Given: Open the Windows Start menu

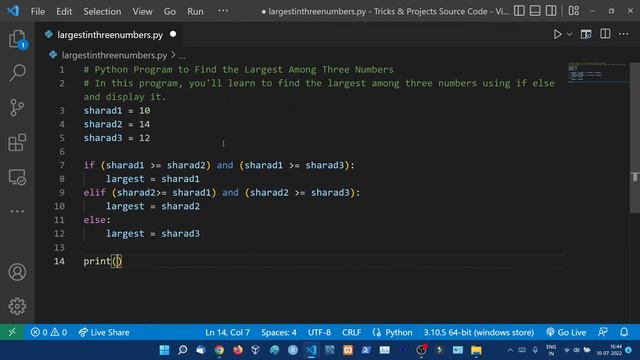Looking at the screenshot, I should coord(164,350).
